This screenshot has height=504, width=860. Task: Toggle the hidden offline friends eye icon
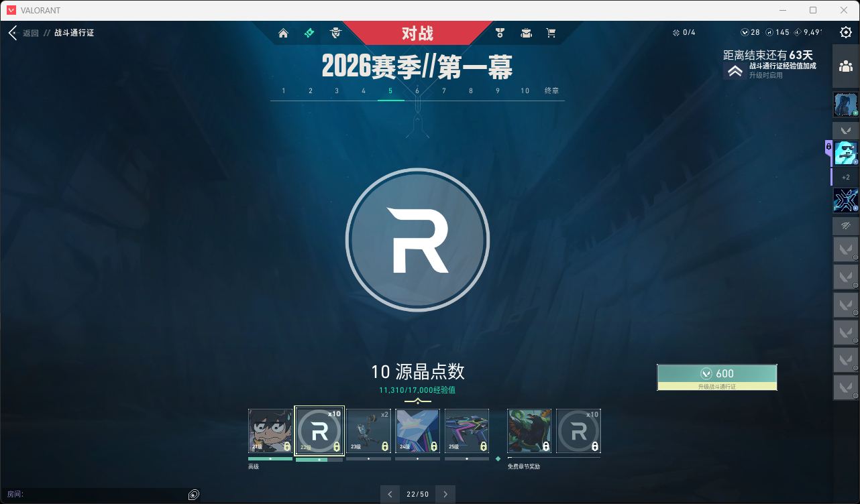845,226
